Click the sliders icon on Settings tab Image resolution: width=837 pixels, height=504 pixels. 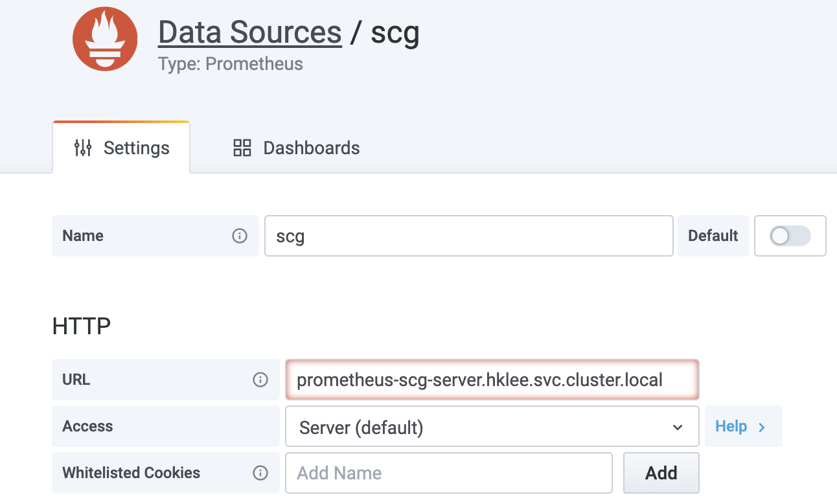(x=83, y=148)
